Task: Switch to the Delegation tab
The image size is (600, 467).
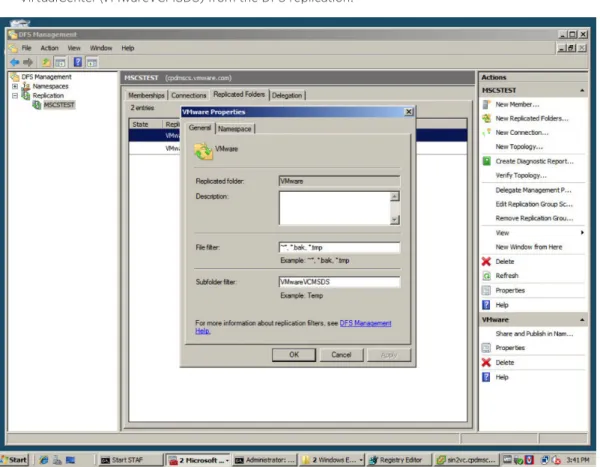Action: click(287, 95)
